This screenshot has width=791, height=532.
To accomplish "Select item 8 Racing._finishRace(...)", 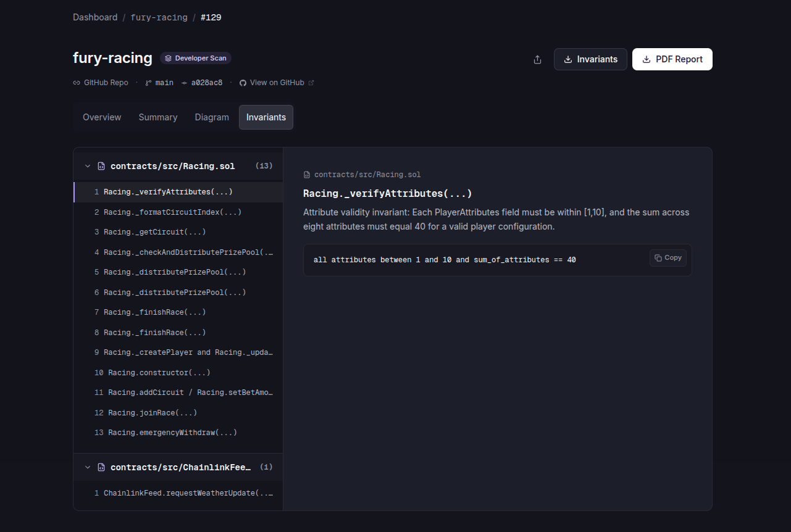I will [178, 332].
